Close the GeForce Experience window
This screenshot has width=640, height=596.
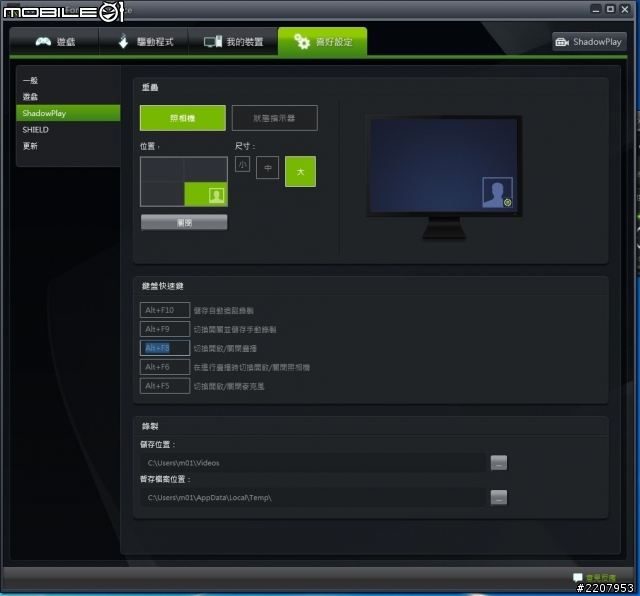pos(625,9)
